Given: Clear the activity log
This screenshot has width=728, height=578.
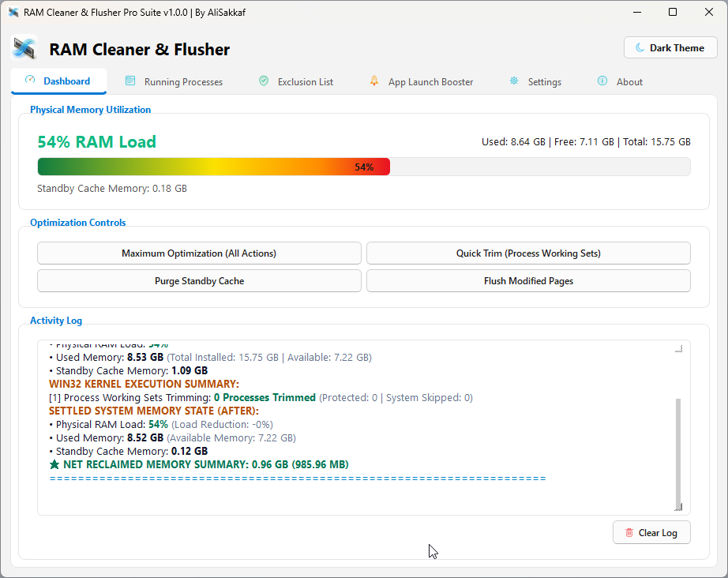Looking at the screenshot, I should [651, 532].
